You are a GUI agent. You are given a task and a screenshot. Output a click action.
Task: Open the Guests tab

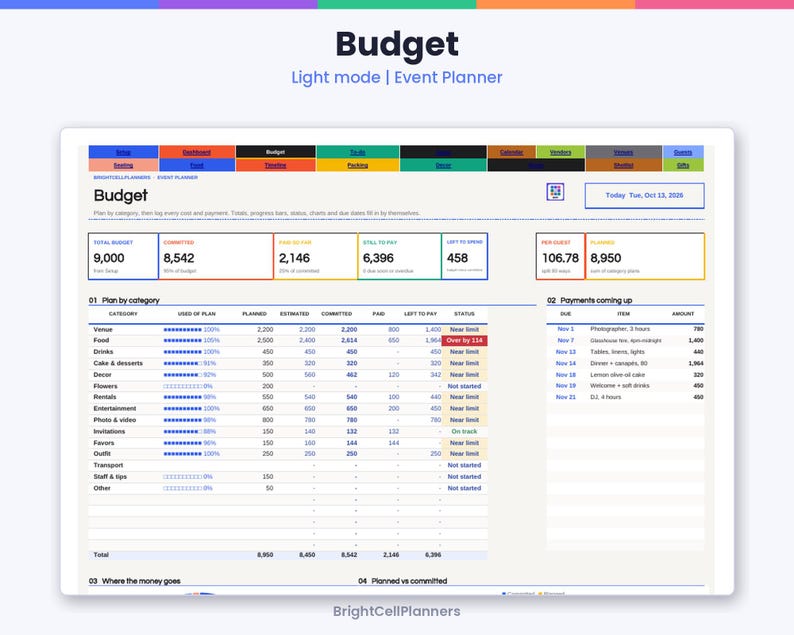(x=683, y=152)
